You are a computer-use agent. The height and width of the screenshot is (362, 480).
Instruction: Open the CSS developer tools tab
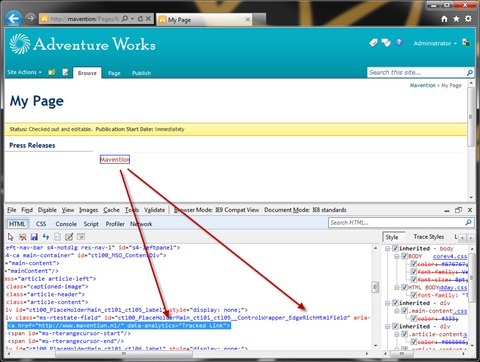41,224
